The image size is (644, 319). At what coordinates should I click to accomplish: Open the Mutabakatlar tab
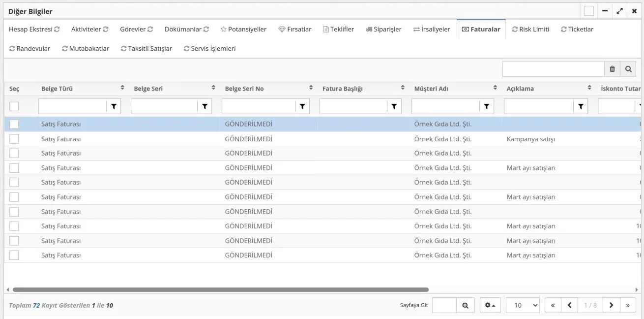(86, 49)
